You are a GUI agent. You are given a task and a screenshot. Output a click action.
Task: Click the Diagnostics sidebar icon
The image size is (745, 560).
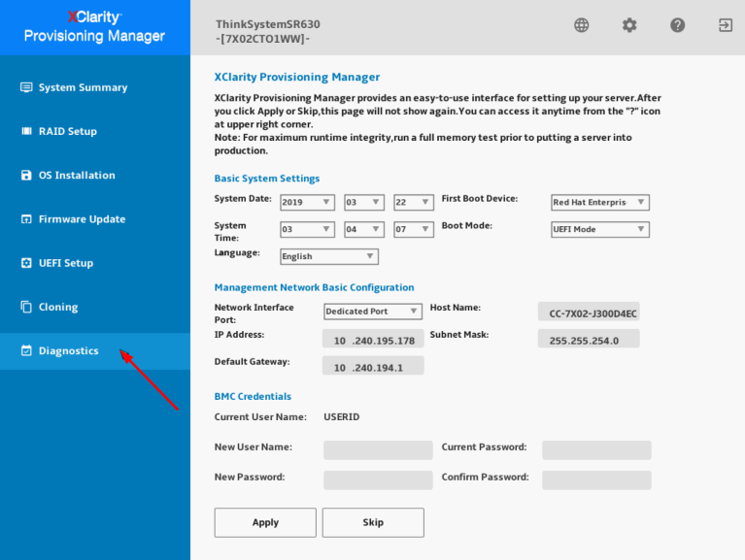[26, 350]
